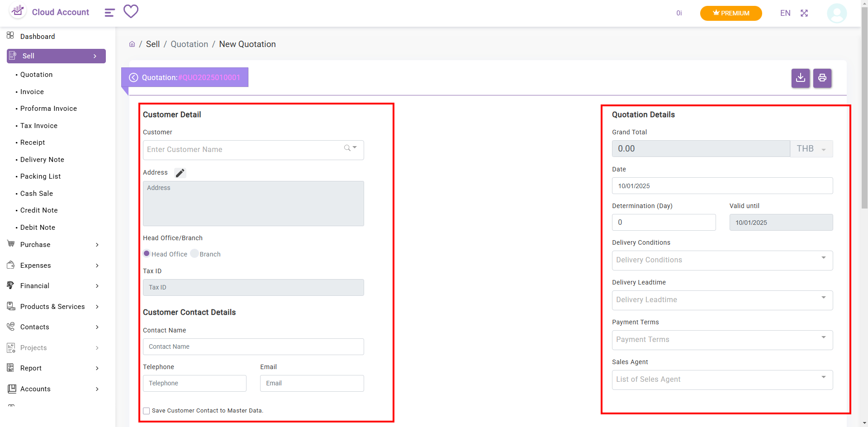This screenshot has height=427, width=868.
Task: Open the user profile avatar
Action: click(x=836, y=13)
